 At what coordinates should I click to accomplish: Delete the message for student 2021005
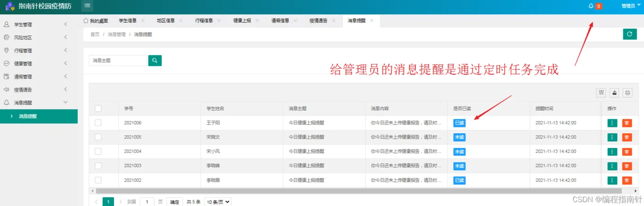(627, 137)
